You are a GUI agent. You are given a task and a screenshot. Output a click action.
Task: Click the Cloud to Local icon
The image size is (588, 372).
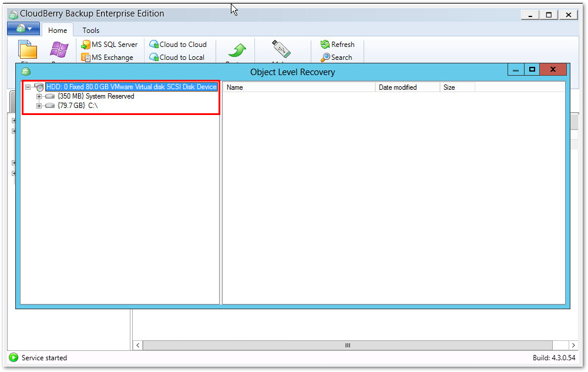pos(154,58)
